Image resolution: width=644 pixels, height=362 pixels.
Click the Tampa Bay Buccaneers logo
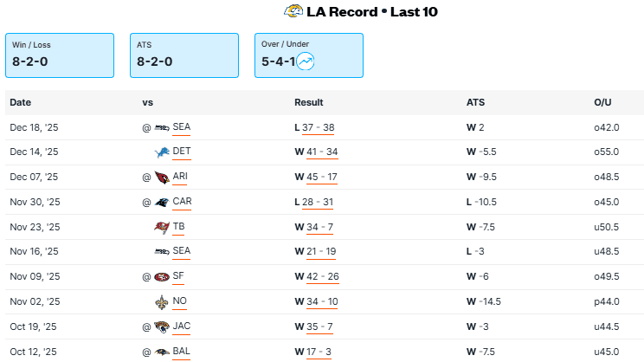point(162,227)
